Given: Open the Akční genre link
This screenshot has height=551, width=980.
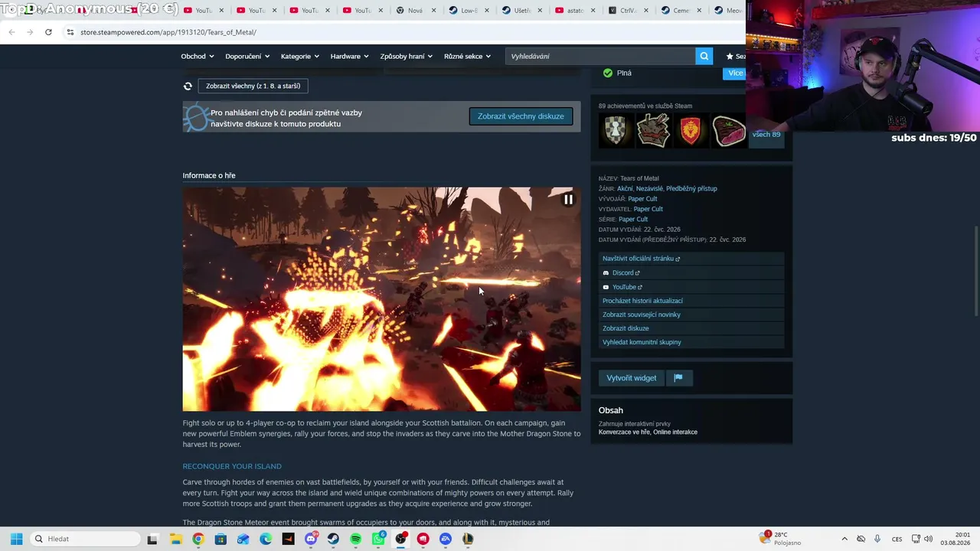Looking at the screenshot, I should [625, 188].
